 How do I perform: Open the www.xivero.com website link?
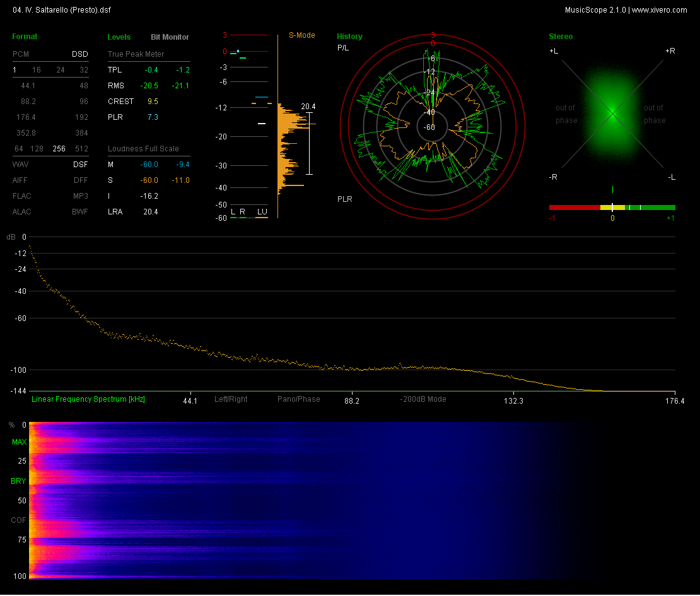(660, 10)
